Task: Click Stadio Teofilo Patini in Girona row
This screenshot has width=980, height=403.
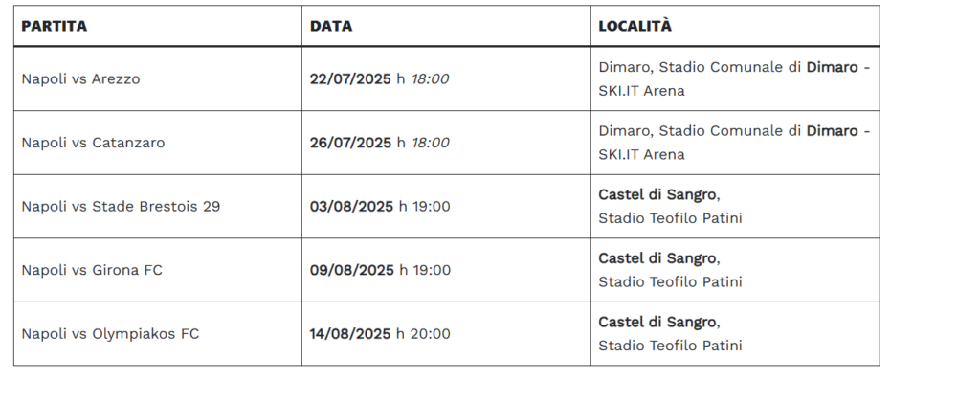Action: click(x=670, y=281)
